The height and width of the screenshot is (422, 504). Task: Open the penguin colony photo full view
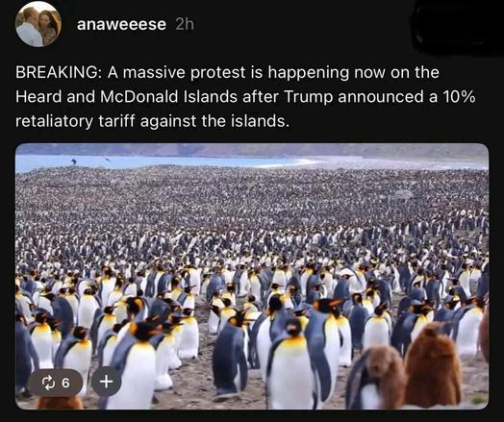point(252,277)
